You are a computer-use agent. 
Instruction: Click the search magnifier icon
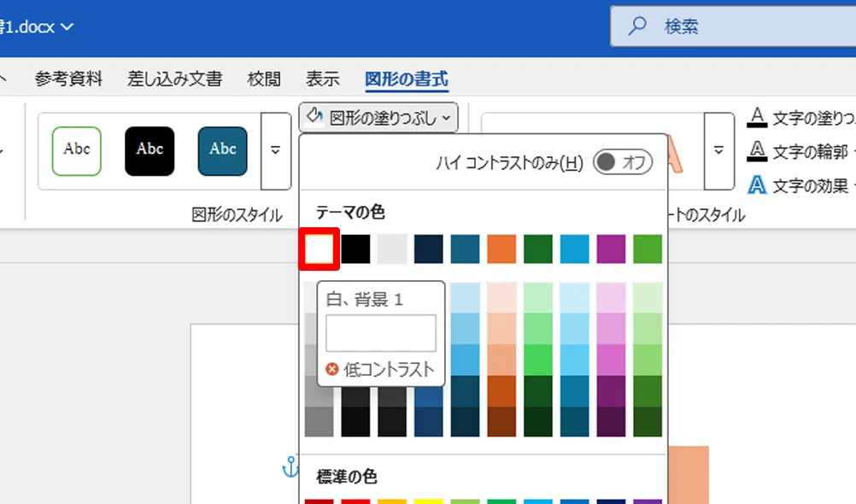pyautogui.click(x=636, y=26)
